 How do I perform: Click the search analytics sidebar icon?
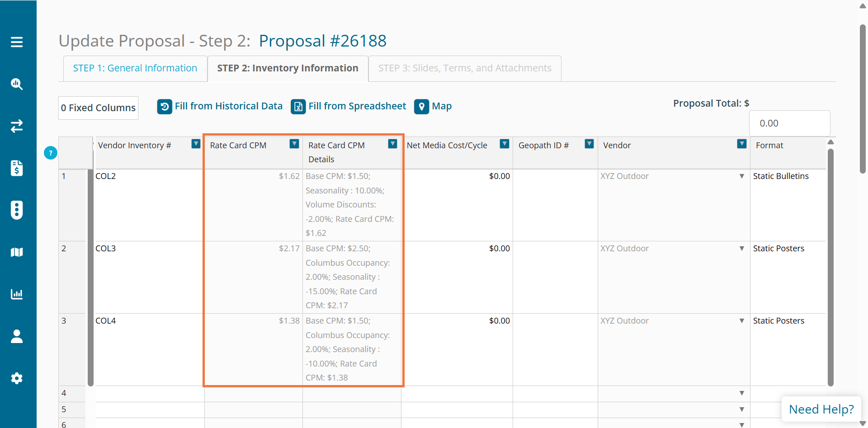(17, 84)
